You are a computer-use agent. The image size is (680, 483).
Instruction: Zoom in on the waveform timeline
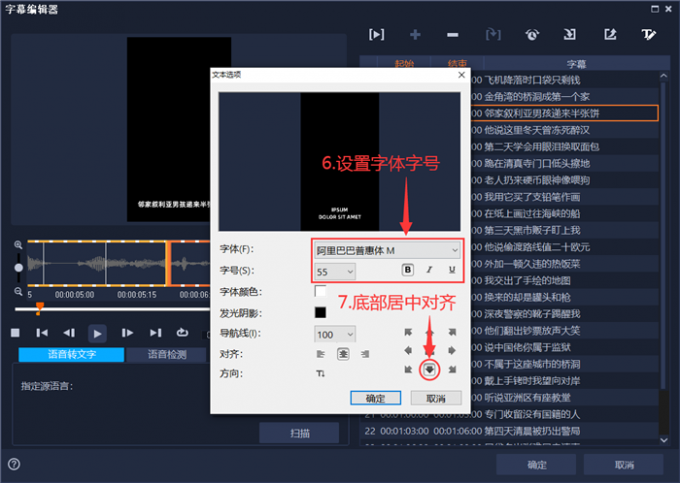pos(18,245)
